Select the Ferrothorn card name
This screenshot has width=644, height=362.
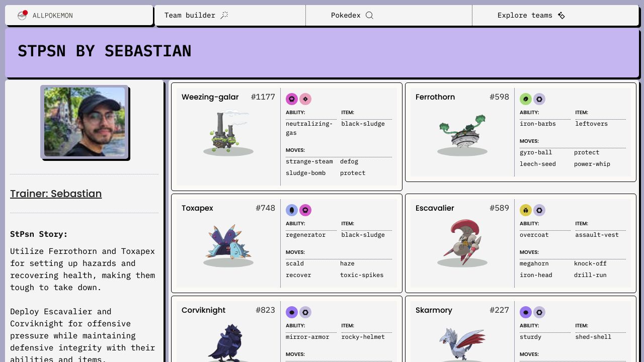tap(435, 97)
